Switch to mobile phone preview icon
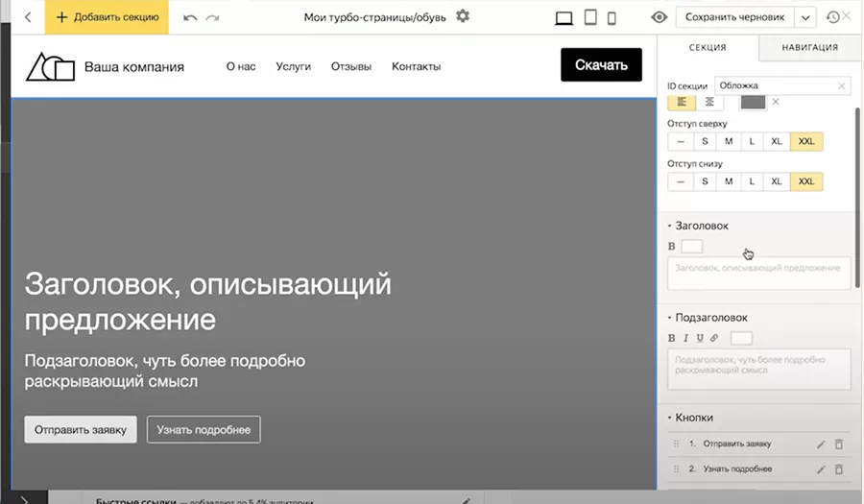 pos(612,17)
